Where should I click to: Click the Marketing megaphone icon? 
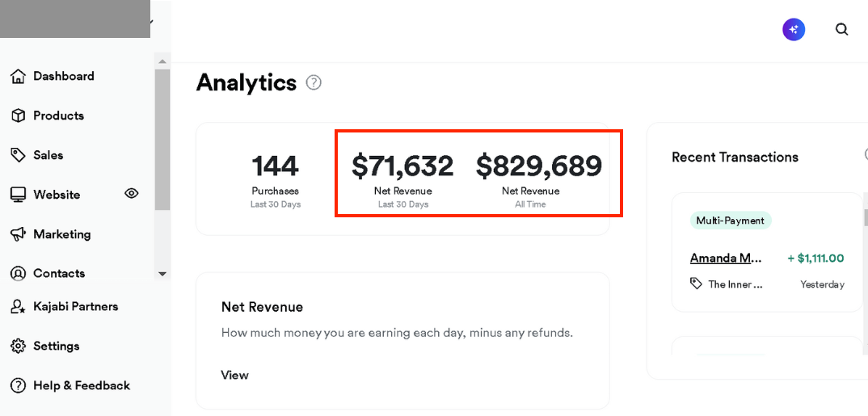(x=18, y=234)
